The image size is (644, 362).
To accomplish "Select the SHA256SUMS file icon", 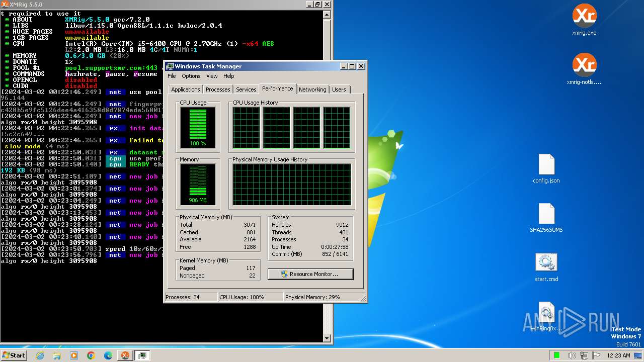I will [546, 218].
